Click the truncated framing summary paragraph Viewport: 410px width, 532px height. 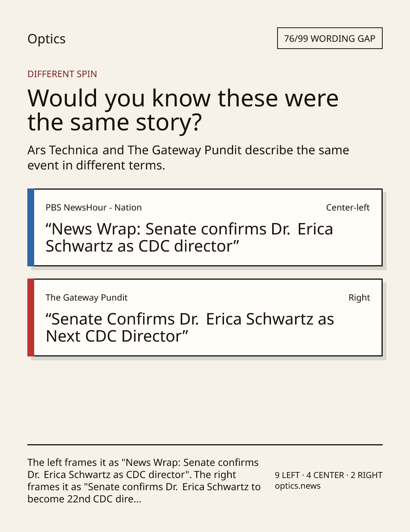coord(144,481)
